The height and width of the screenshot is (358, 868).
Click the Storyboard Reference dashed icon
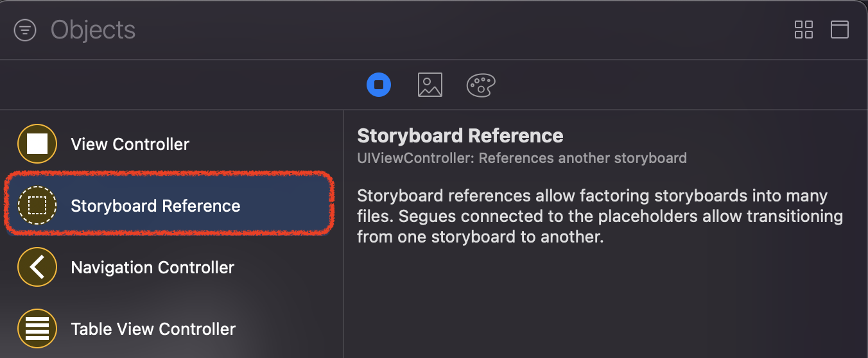point(37,205)
